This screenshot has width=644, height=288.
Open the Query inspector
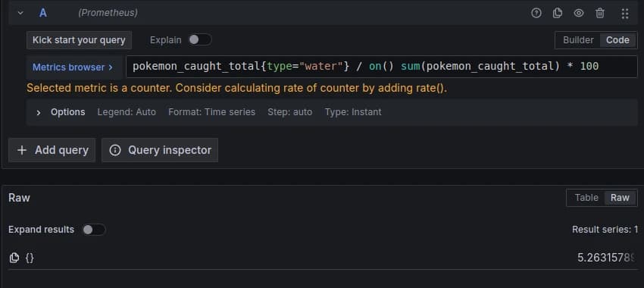tap(160, 150)
